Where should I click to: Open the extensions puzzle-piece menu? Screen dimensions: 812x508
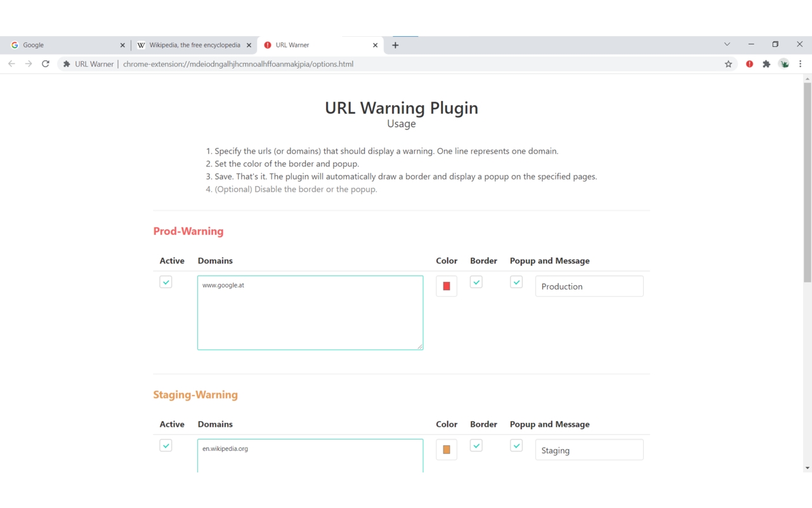[766, 63]
